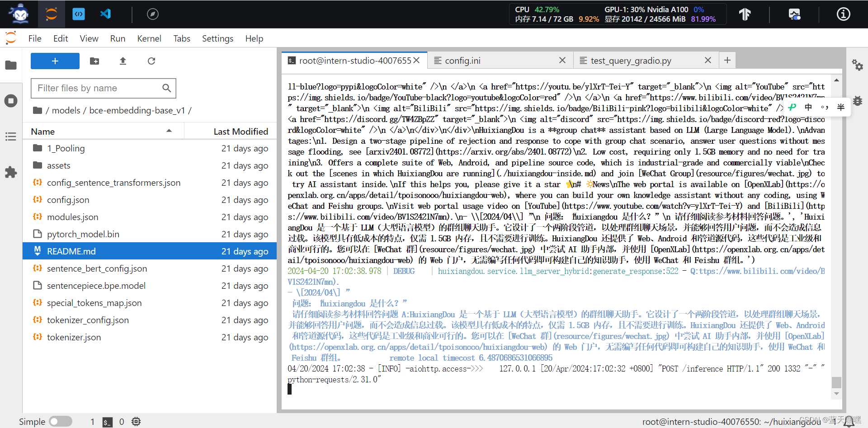Image resolution: width=868 pixels, height=428 pixels.
Task: Open the 1_Pooling folder
Action: [150, 148]
